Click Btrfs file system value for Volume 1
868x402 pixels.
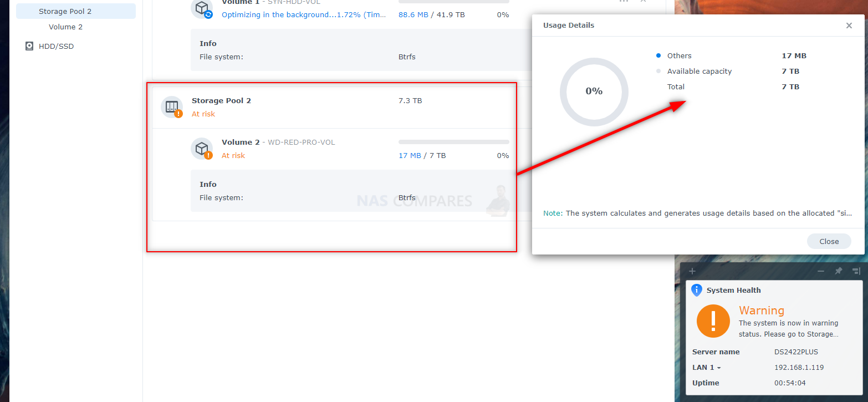[x=407, y=57]
